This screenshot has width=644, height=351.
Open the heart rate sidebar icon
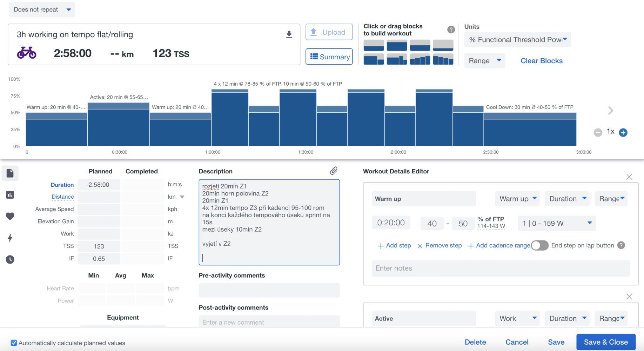pos(10,216)
